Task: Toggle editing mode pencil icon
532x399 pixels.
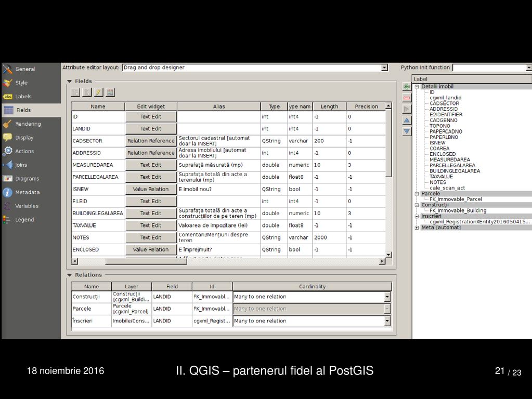Action: point(98,92)
